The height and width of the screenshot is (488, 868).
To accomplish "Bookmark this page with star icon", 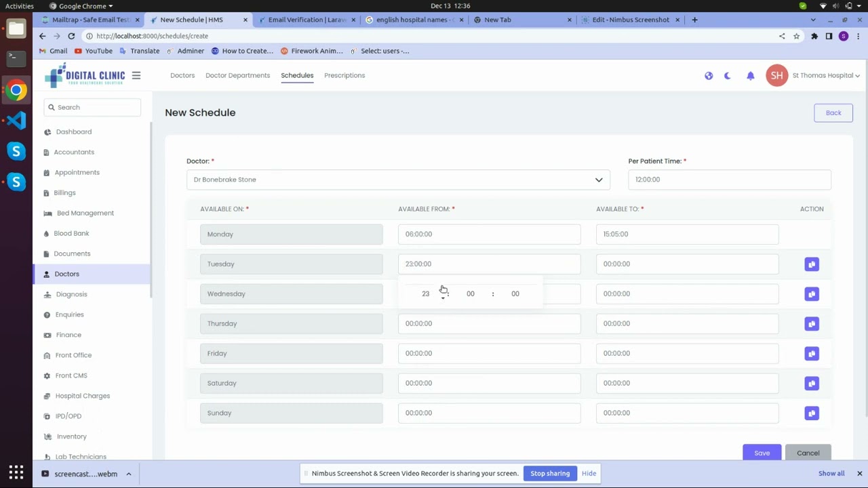I will [x=797, y=36].
